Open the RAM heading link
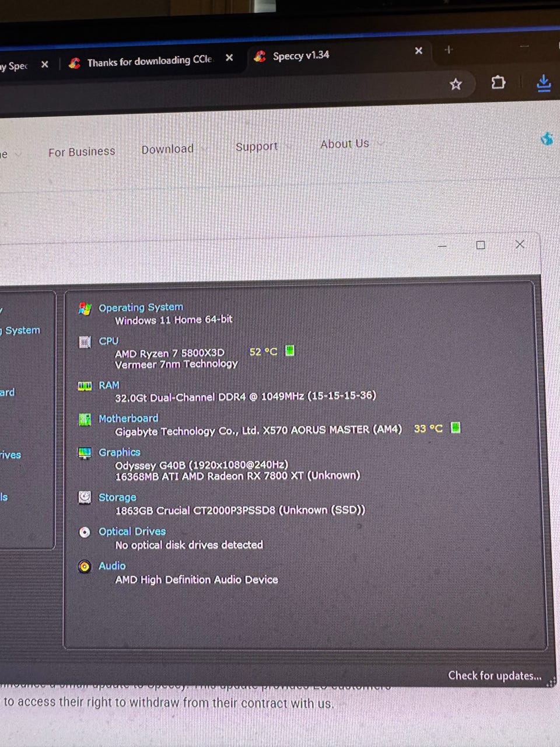 coord(109,385)
